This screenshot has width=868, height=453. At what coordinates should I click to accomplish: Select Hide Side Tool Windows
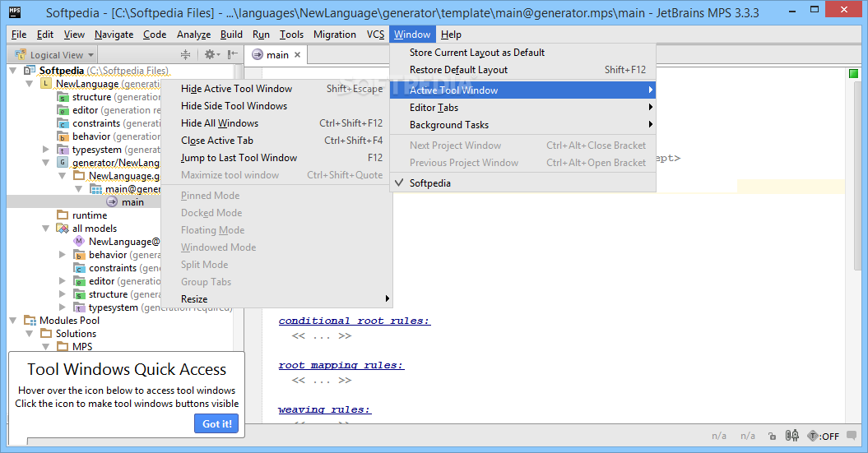tap(276, 105)
